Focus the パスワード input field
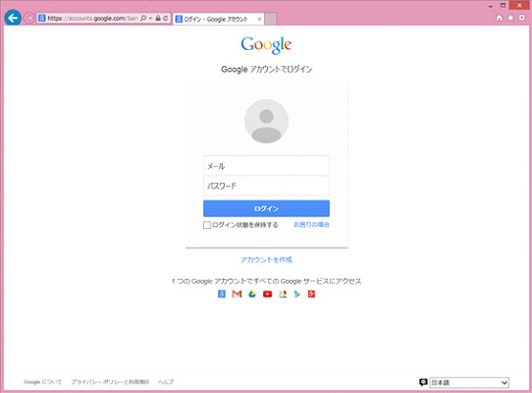 (266, 186)
